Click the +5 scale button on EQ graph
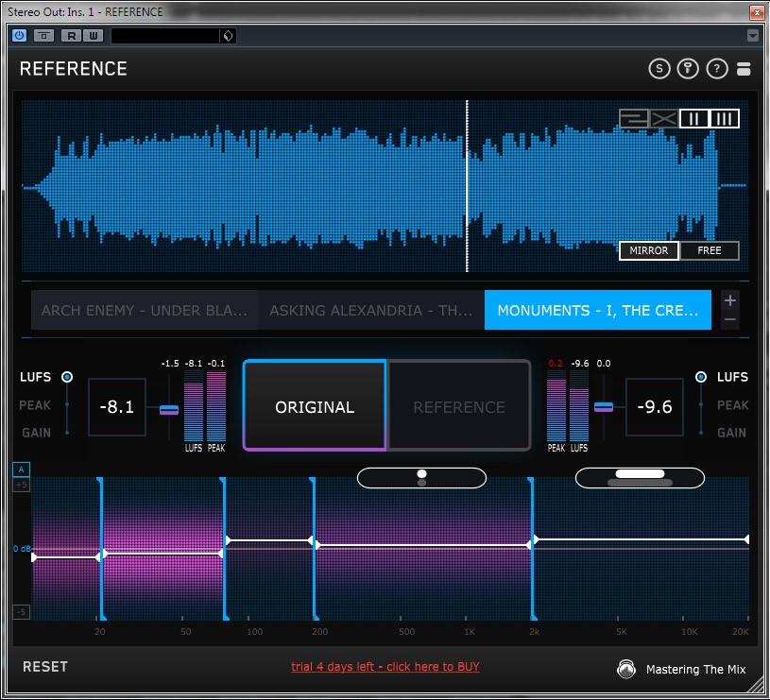Screen dimensions: 770x700 coord(21,485)
